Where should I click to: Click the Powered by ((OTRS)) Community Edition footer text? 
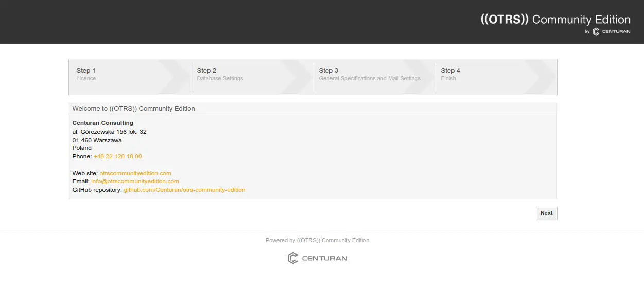tap(317, 240)
